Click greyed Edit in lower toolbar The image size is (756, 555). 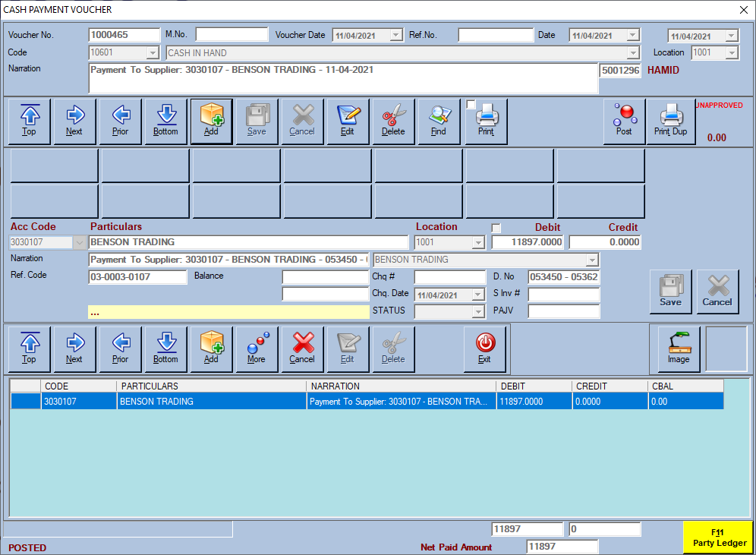point(348,349)
